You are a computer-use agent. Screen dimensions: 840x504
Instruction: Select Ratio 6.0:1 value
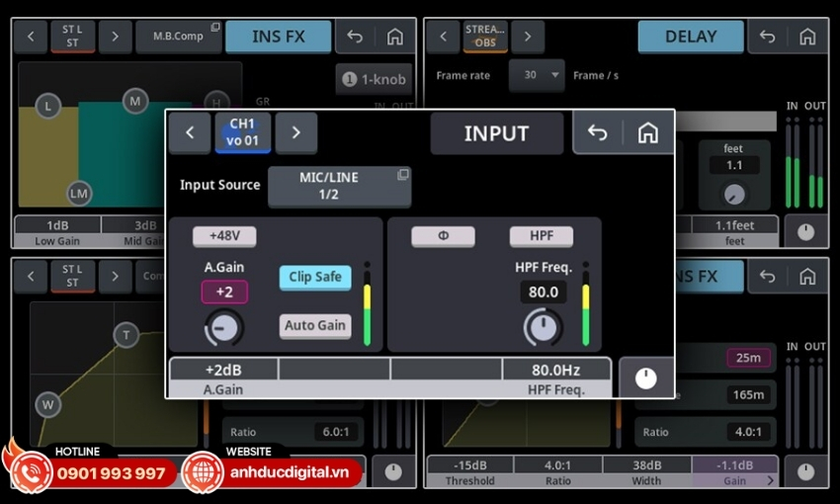(336, 432)
